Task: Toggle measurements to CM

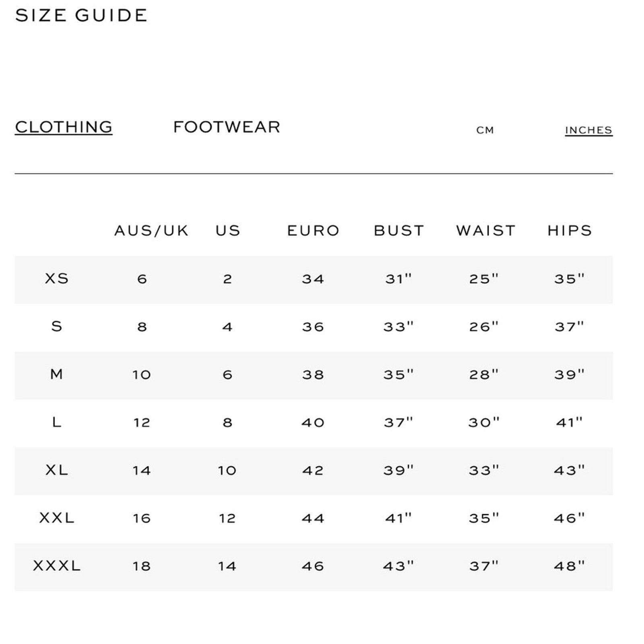Action: point(485,130)
